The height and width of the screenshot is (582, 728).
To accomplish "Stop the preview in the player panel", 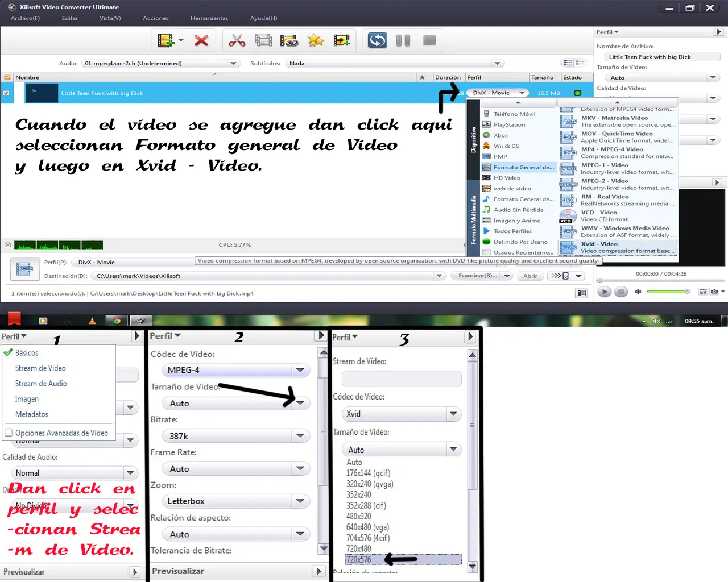I will (621, 292).
